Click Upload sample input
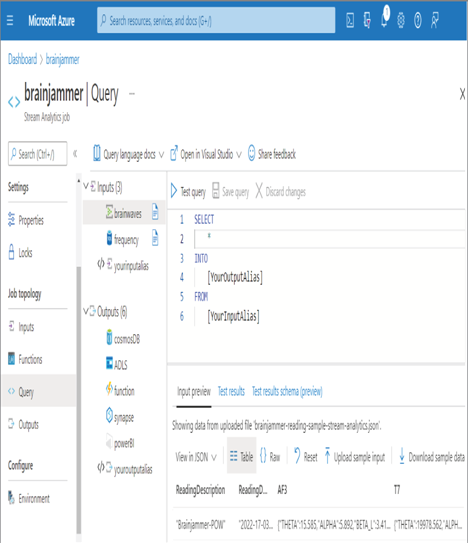Screen dimensions: 469x543 coord(355,456)
